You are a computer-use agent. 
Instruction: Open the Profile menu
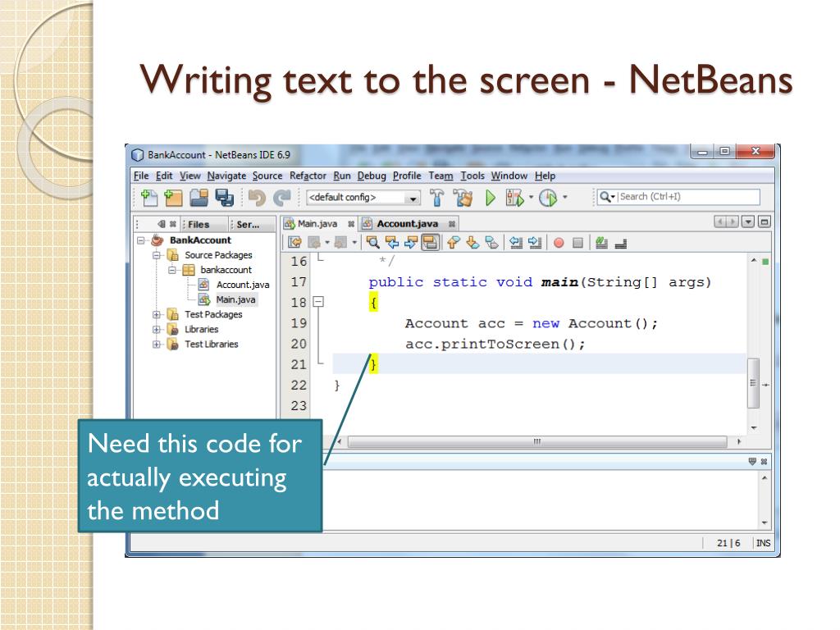pyautogui.click(x=407, y=176)
